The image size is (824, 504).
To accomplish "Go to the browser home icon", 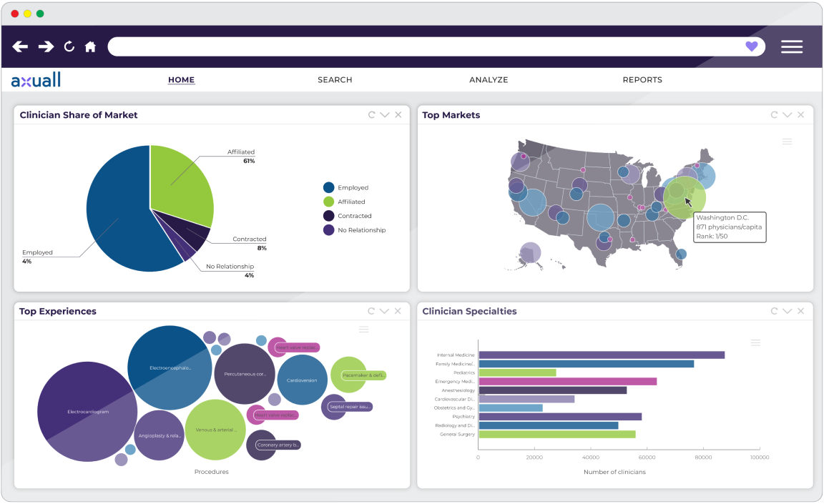I will click(90, 46).
